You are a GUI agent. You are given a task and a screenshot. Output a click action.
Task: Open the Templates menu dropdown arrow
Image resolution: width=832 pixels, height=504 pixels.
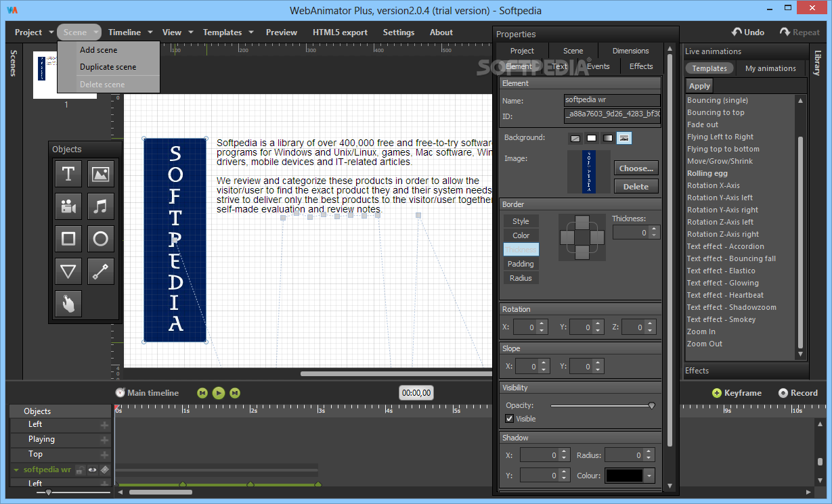click(251, 32)
